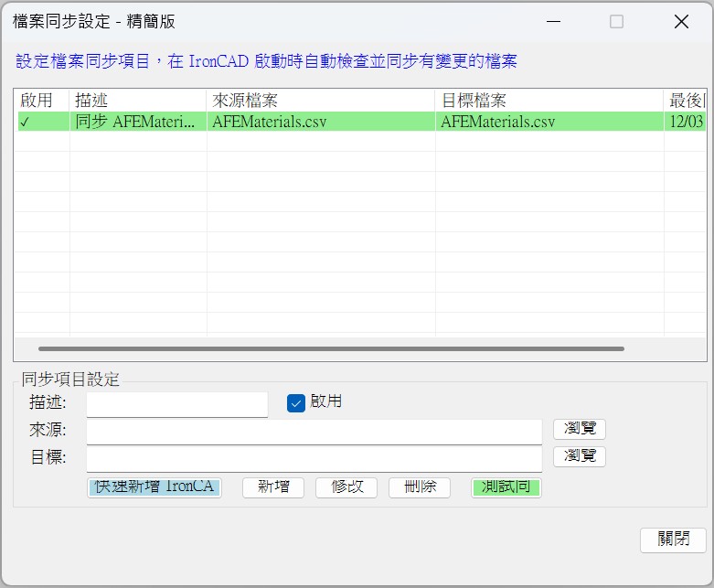Maximize the 檔案同步設定 window
Screen dimensions: 714x588
616,22
